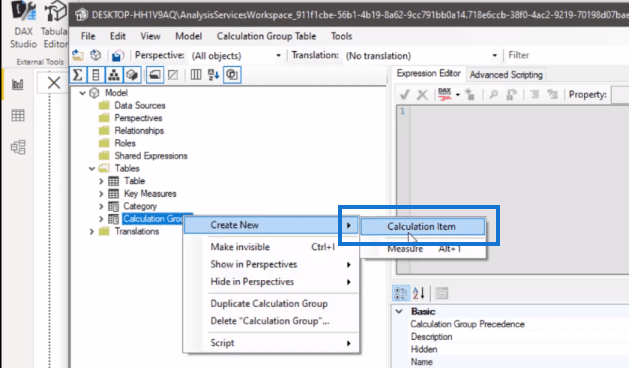This screenshot has height=368, width=629.
Task: Expand the Calculation Group node
Action: coord(101,219)
